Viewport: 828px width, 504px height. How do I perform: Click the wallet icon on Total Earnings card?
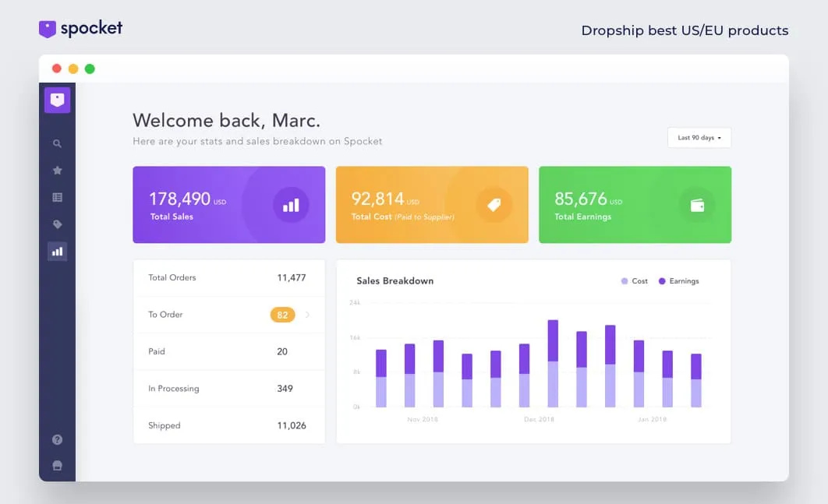(x=697, y=204)
